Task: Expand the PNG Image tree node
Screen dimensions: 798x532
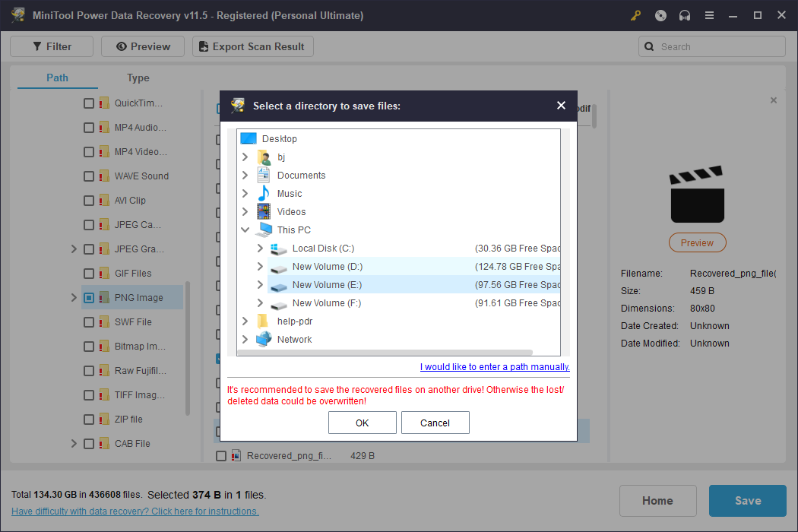Action: coord(74,298)
